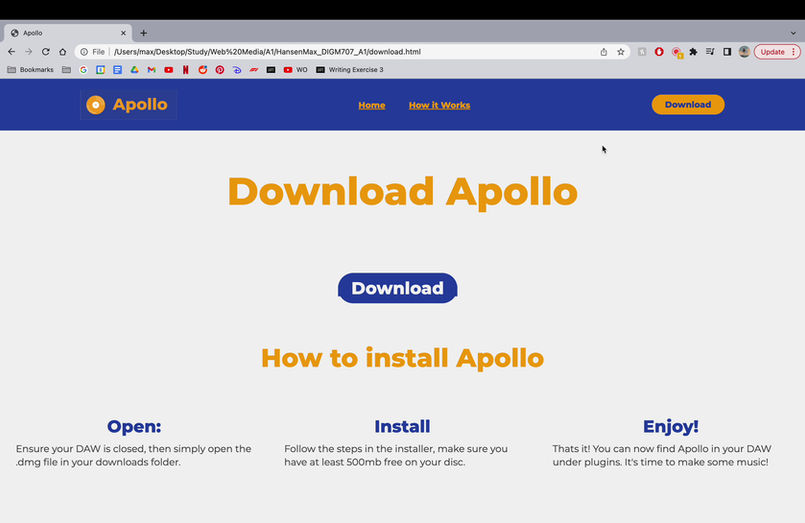Open the Google Drive bookmark
Screen dimensions: 805x523
135,70
